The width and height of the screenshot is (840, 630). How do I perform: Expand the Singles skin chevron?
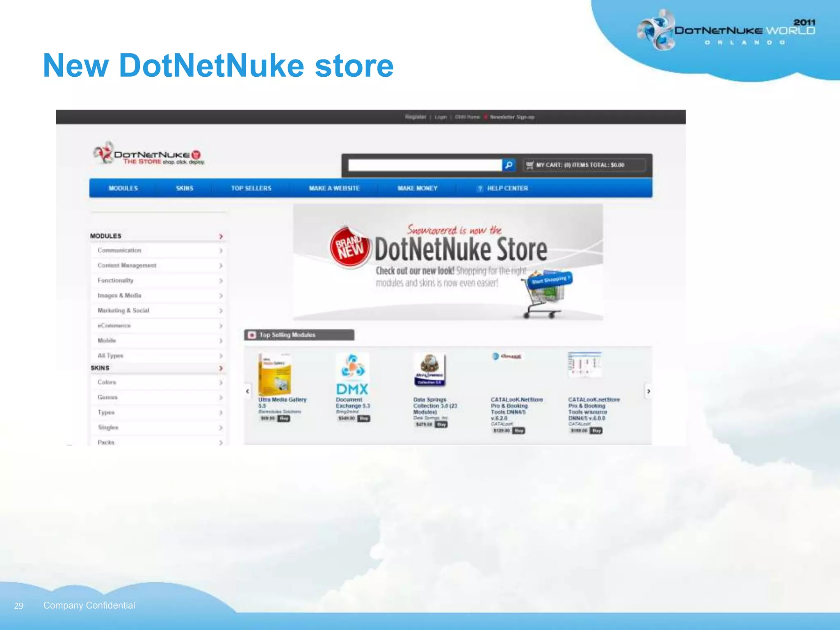221,428
